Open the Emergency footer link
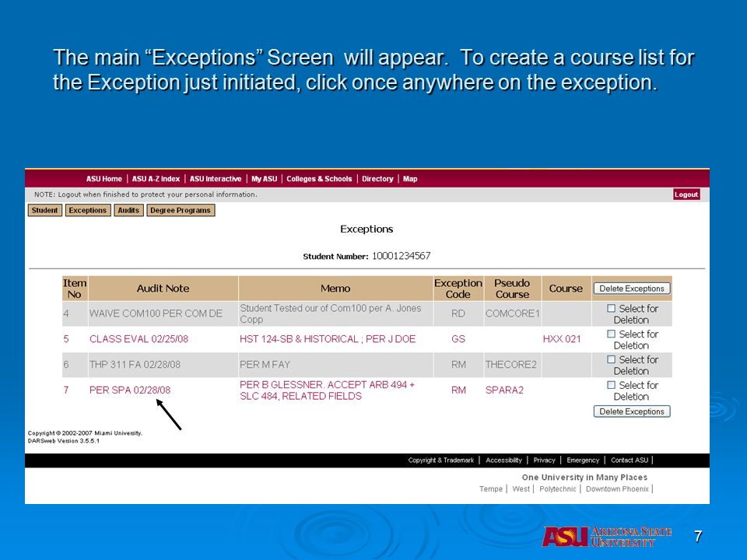Screen dimensions: 747x560 click(x=583, y=460)
